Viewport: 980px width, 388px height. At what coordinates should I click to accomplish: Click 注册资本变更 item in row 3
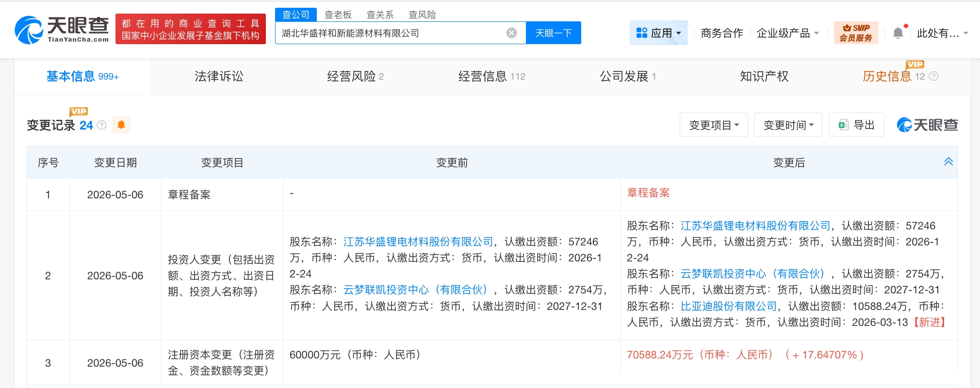(x=221, y=363)
